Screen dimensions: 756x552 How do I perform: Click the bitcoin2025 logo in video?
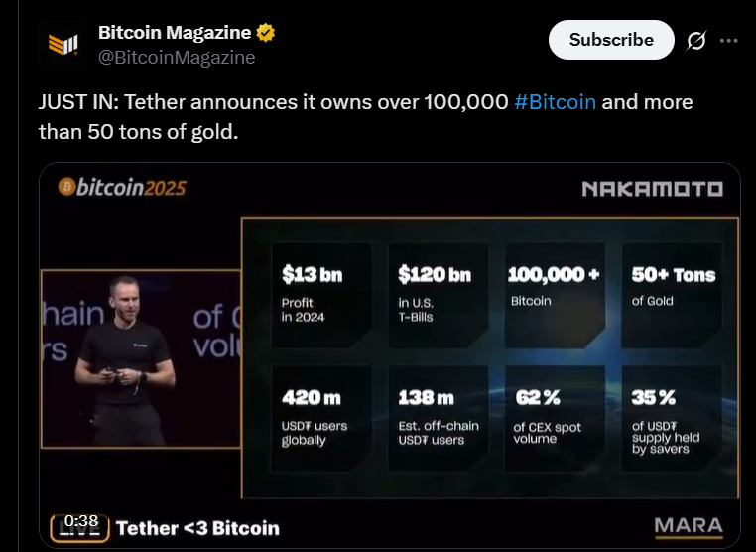coord(122,188)
